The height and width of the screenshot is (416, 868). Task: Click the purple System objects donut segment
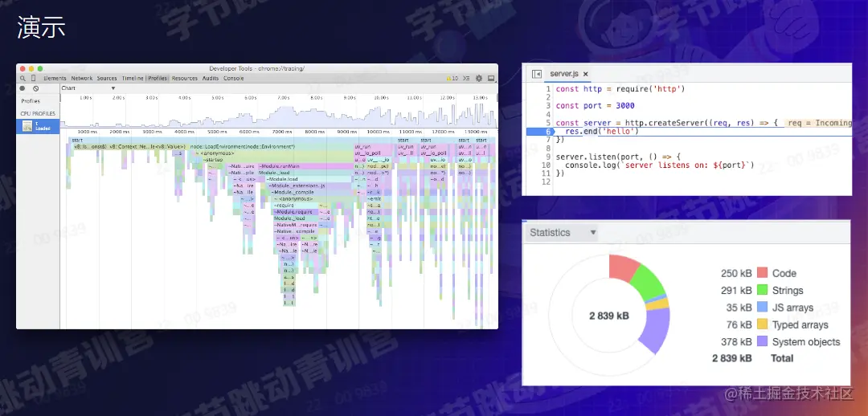[656, 330]
